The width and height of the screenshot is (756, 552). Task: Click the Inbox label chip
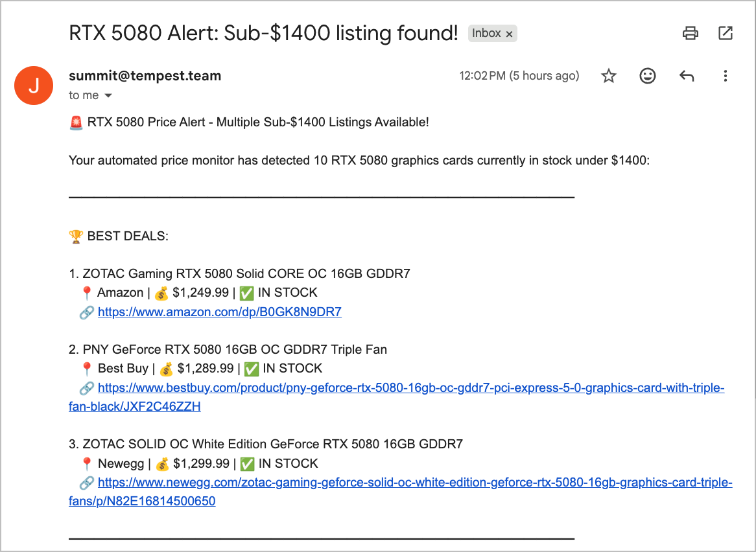click(x=492, y=33)
